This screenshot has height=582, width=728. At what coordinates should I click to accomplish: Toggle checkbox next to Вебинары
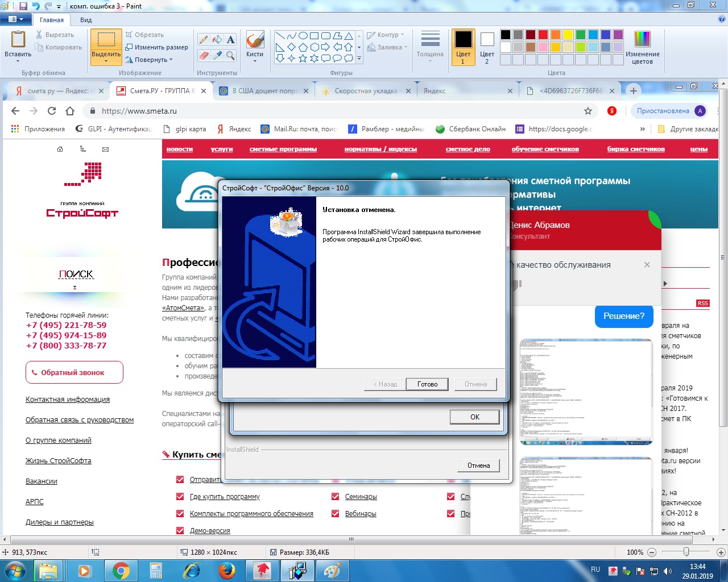pos(336,513)
